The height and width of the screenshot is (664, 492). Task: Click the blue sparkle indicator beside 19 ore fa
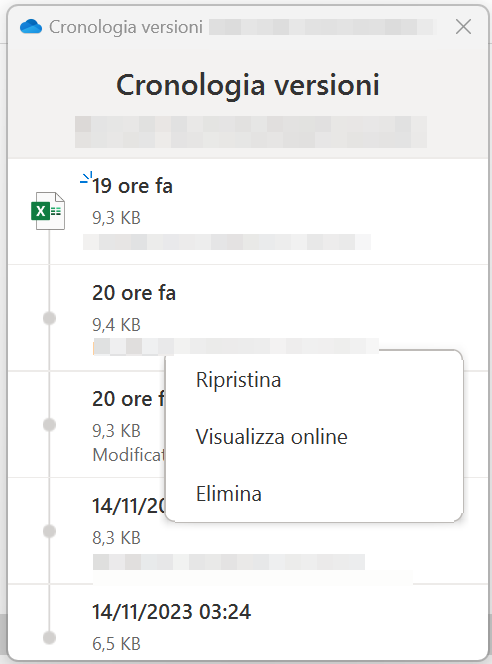pos(86,178)
